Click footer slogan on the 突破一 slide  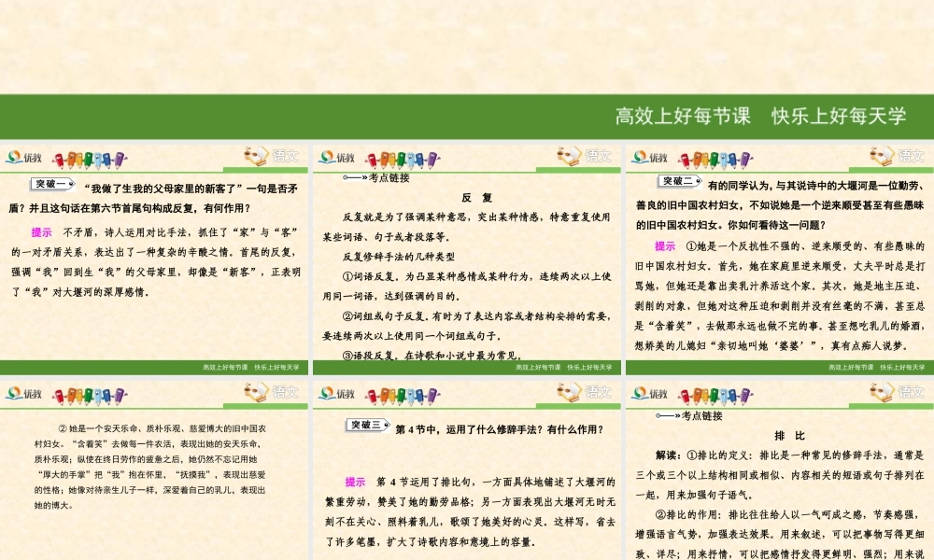[x=250, y=367]
